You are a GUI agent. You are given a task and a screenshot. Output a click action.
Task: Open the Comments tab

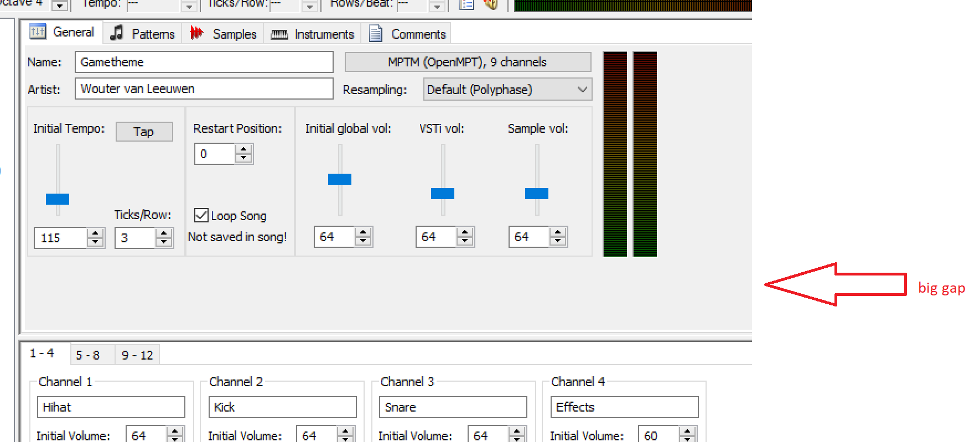point(407,34)
